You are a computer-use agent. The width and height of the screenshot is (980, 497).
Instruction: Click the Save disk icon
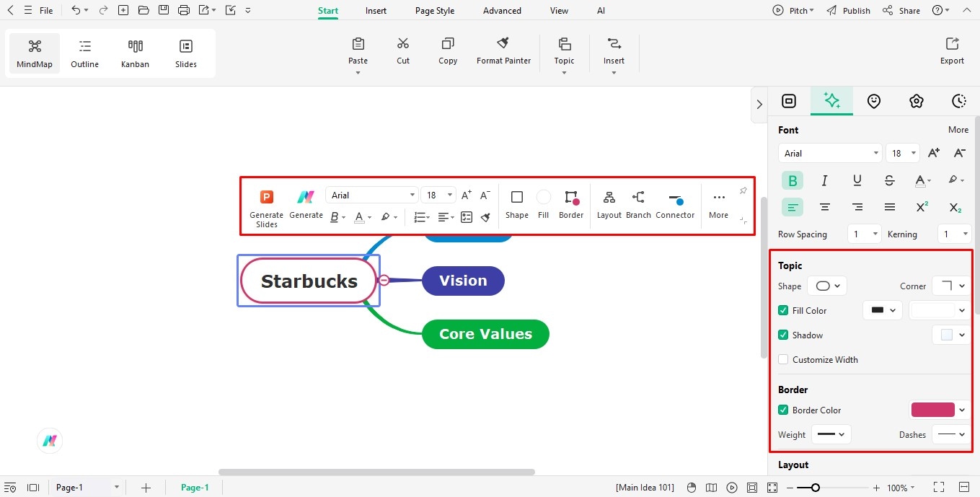click(164, 10)
